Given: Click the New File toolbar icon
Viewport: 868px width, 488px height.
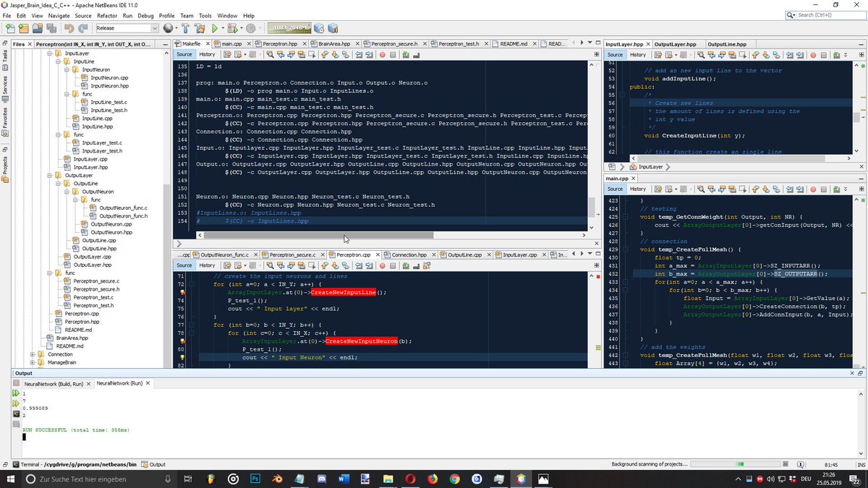Looking at the screenshot, I should (x=10, y=28).
